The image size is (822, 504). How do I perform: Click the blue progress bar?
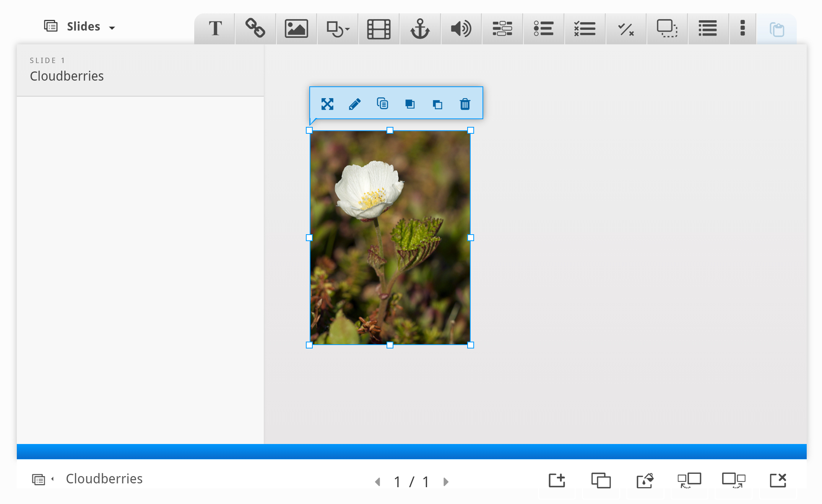point(412,451)
